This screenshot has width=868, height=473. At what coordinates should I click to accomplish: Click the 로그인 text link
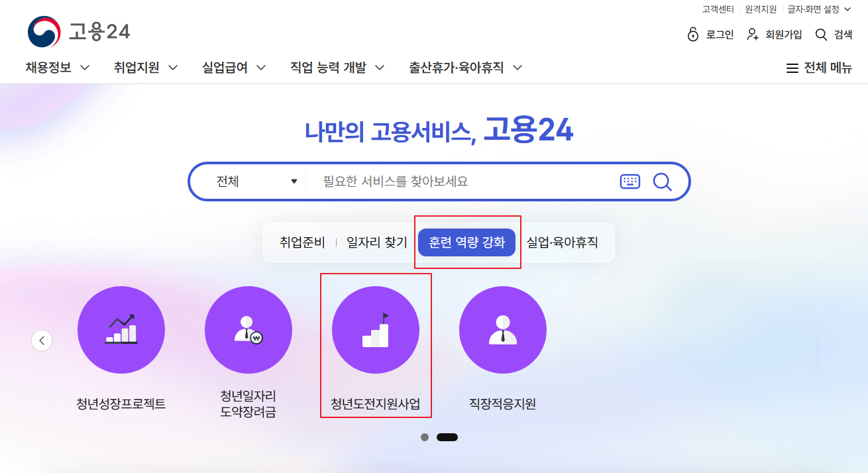[x=720, y=35]
